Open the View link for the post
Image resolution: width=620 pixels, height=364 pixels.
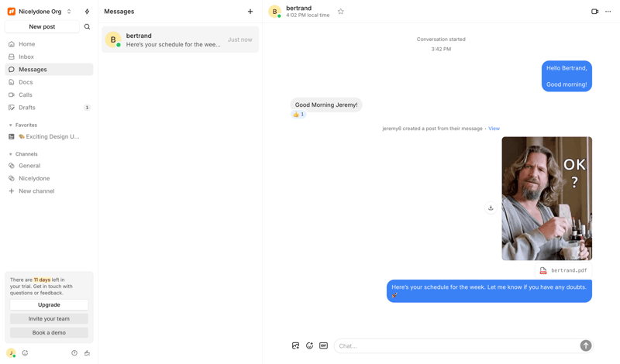(494, 129)
